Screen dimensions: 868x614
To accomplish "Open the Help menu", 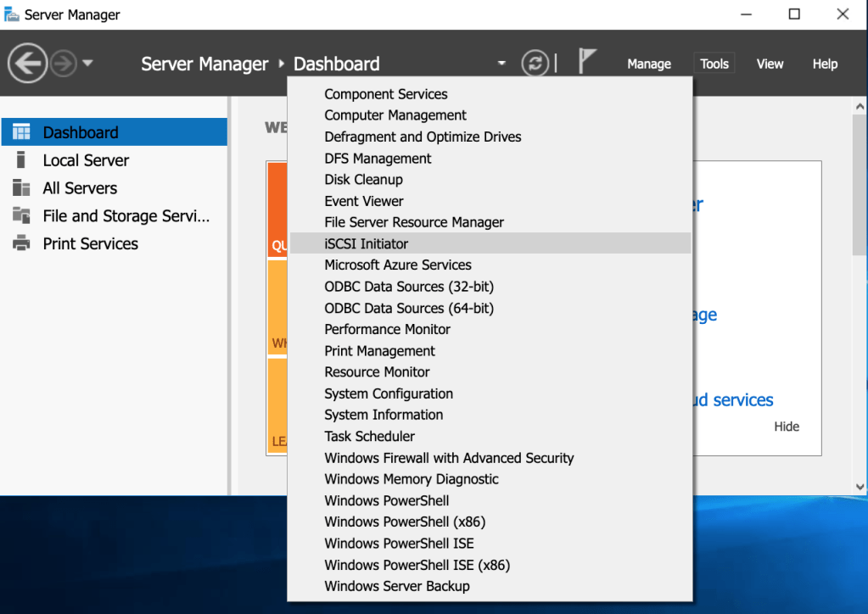I will (x=825, y=64).
